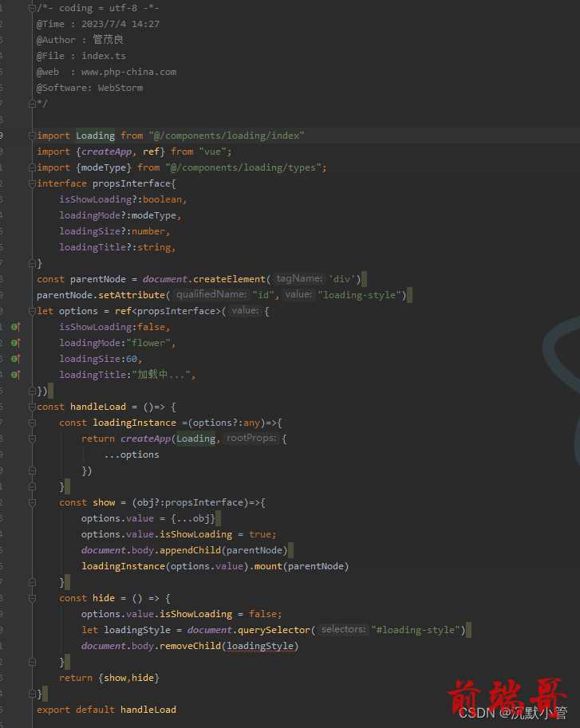Click the www.php-china.com URL in comment
This screenshot has width=580, height=728.
click(128, 72)
